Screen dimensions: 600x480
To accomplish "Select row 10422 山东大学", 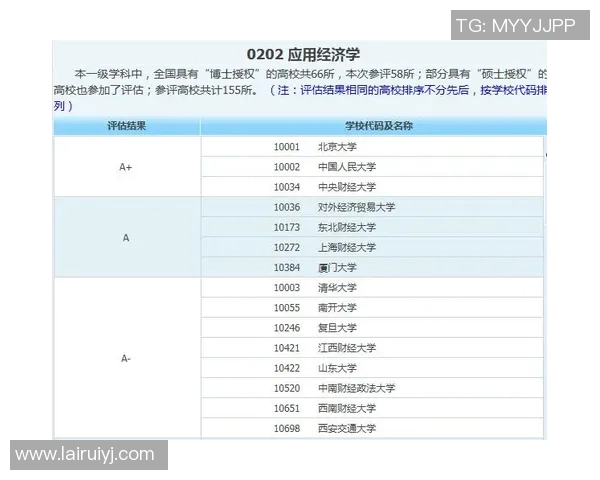I will coord(372,368).
